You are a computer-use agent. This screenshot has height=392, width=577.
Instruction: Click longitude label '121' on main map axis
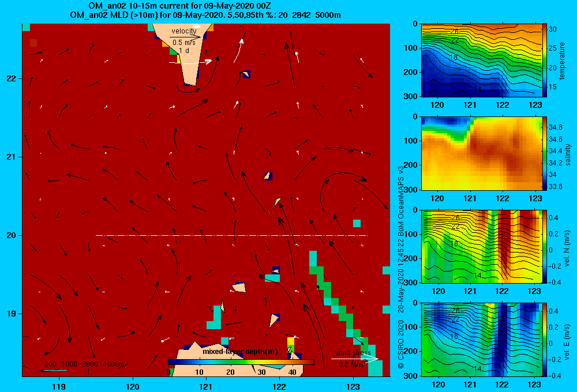click(x=206, y=386)
